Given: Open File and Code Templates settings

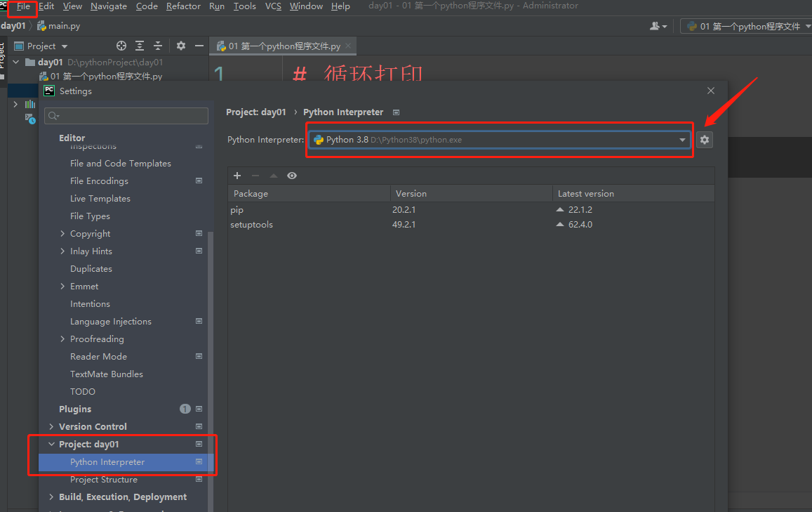Looking at the screenshot, I should click(121, 163).
